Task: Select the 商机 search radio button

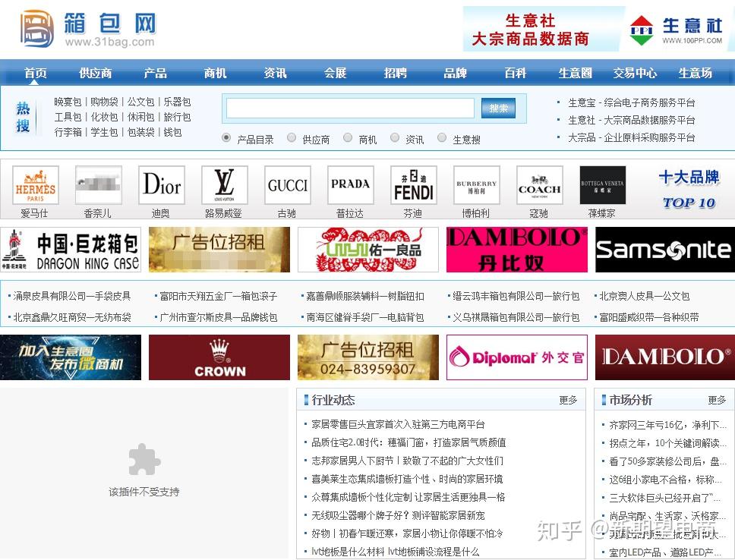Action: click(348, 138)
